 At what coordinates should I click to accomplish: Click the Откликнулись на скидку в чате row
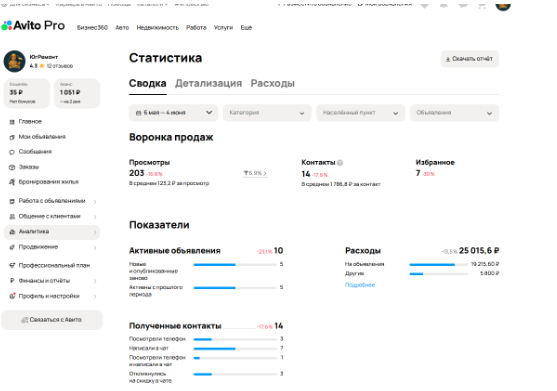[206, 377]
